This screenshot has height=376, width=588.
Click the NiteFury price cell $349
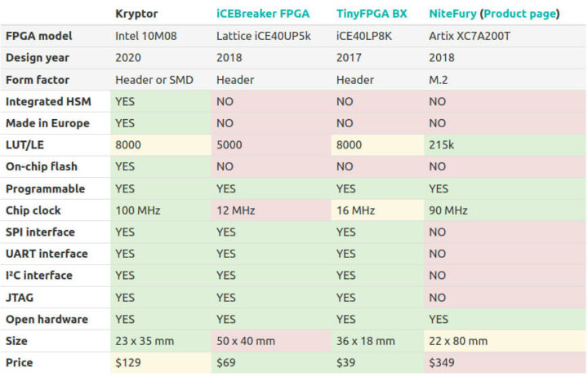[505, 362]
